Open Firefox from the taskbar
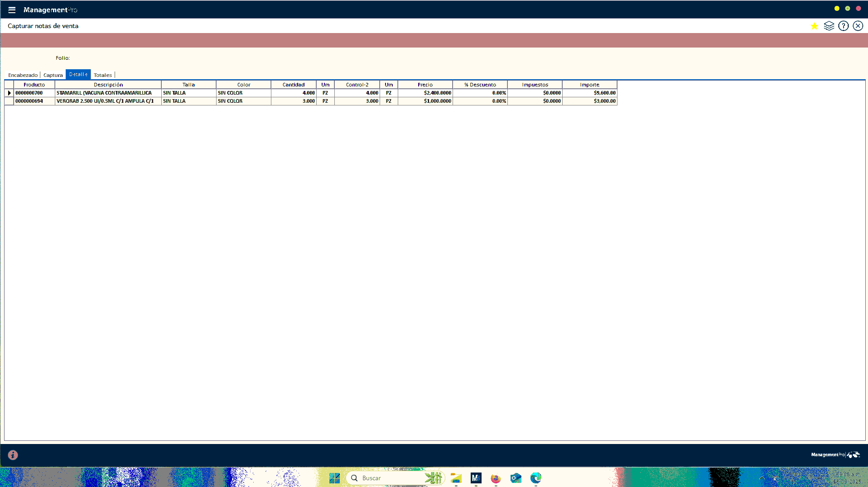This screenshot has width=868, height=487. pyautogui.click(x=496, y=478)
